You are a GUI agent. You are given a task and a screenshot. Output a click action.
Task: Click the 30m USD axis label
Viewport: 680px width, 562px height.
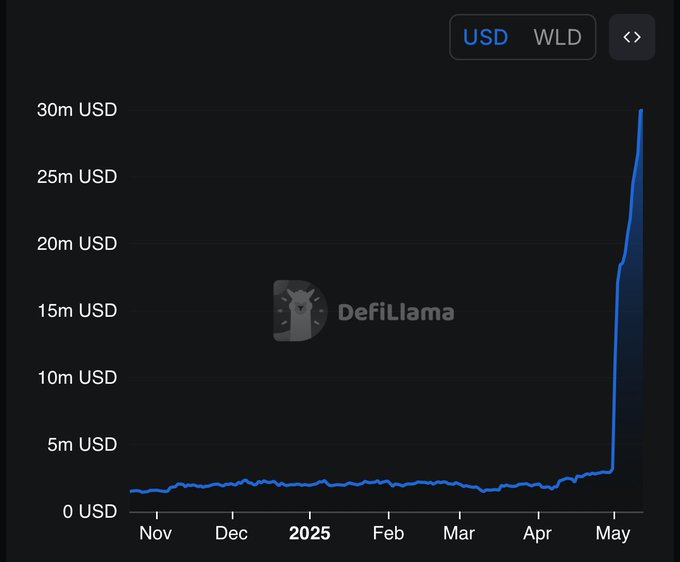click(x=77, y=110)
